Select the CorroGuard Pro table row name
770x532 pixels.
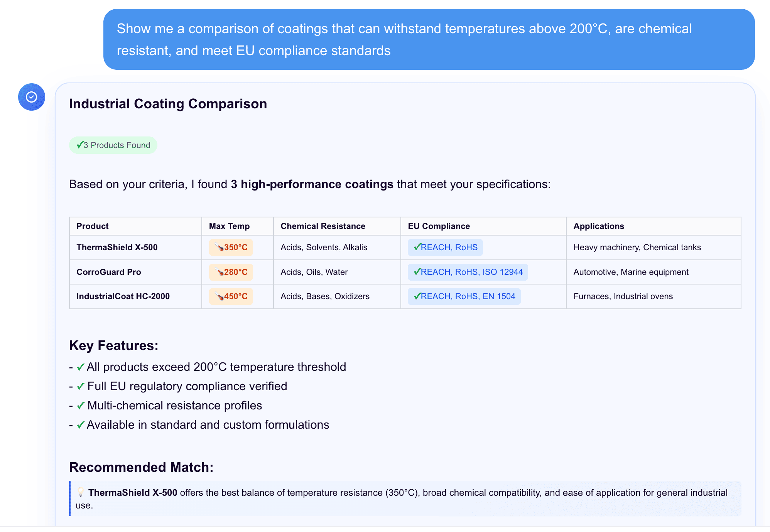coord(109,272)
